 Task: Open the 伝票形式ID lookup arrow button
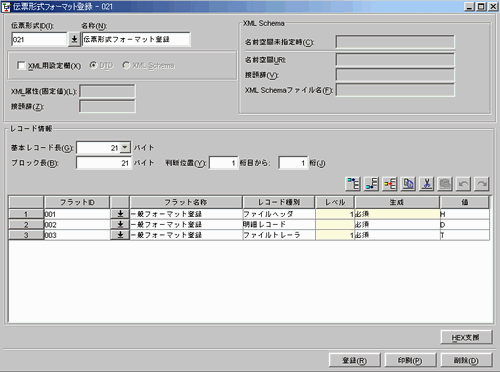(74, 39)
